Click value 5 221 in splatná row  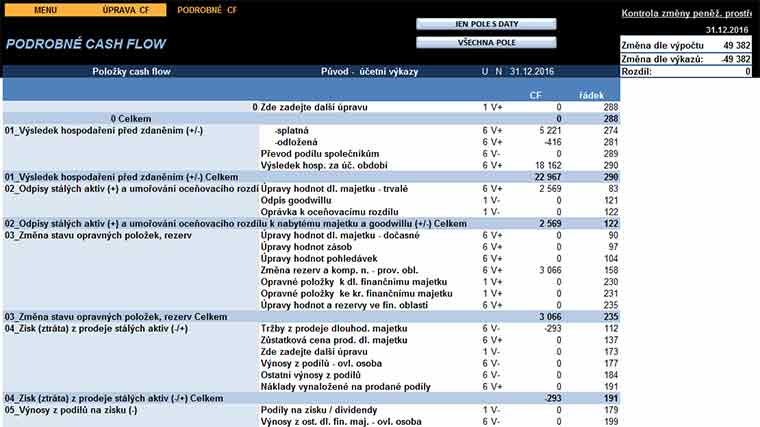(x=550, y=130)
